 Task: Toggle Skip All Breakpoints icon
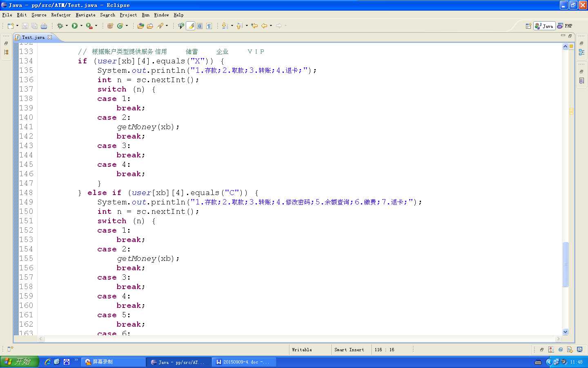(181, 26)
